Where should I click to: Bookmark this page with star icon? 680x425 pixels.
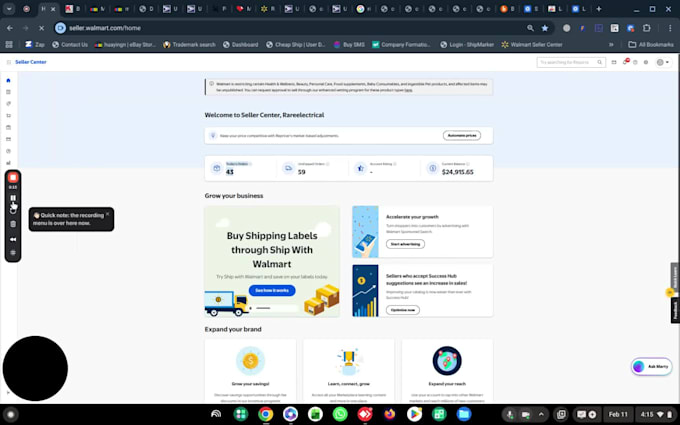tap(545, 28)
